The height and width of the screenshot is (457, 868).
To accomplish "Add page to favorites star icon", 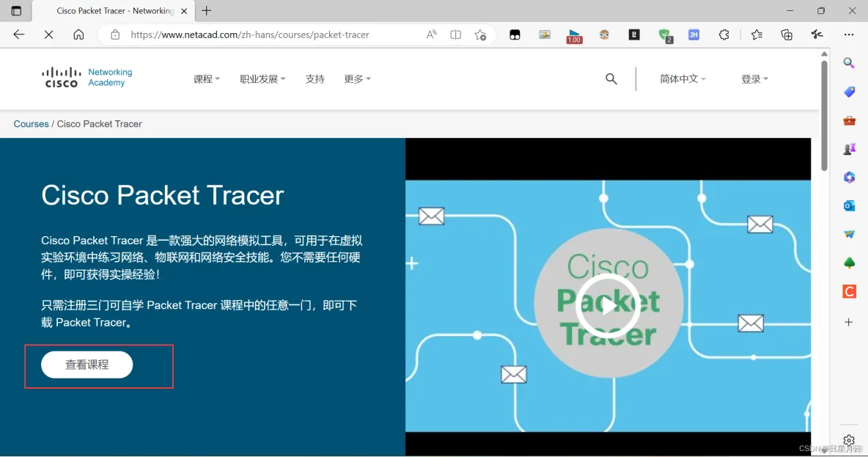I will click(x=480, y=34).
